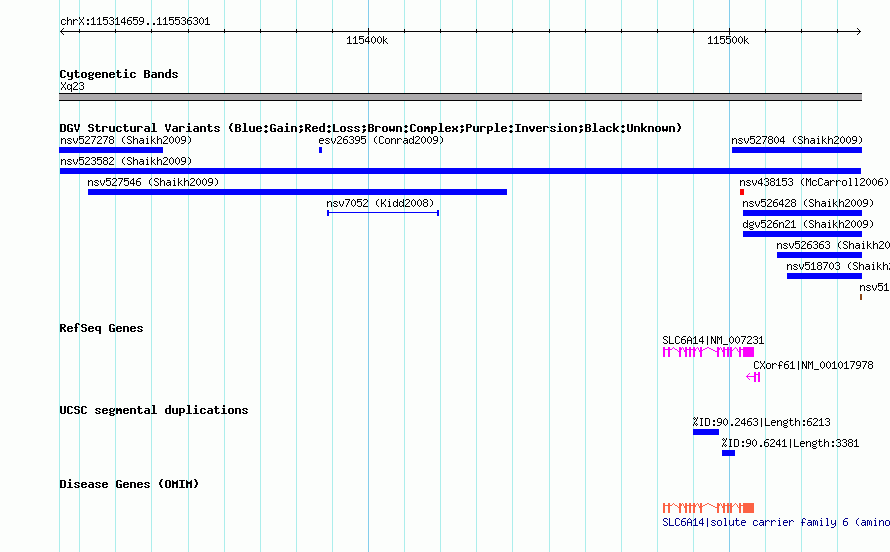Click the nsv527546 (Shaikh2009) label
This screenshot has width=890, height=552.
tap(153, 182)
